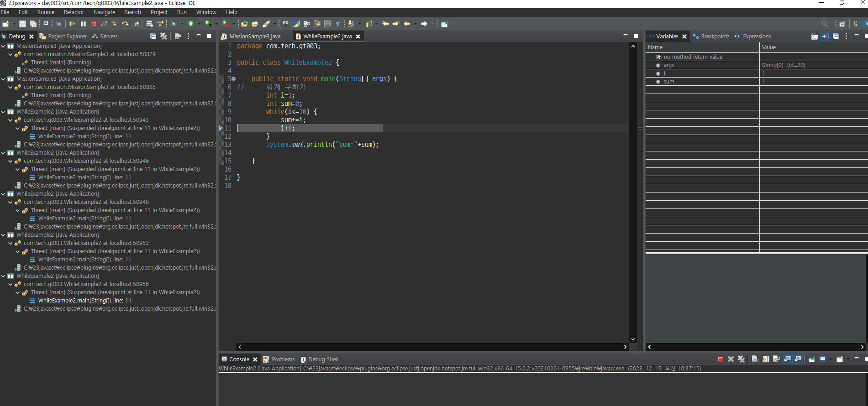Click the Suspend (pause) toolbar button
The width and height of the screenshot is (868, 406).
coord(83,24)
